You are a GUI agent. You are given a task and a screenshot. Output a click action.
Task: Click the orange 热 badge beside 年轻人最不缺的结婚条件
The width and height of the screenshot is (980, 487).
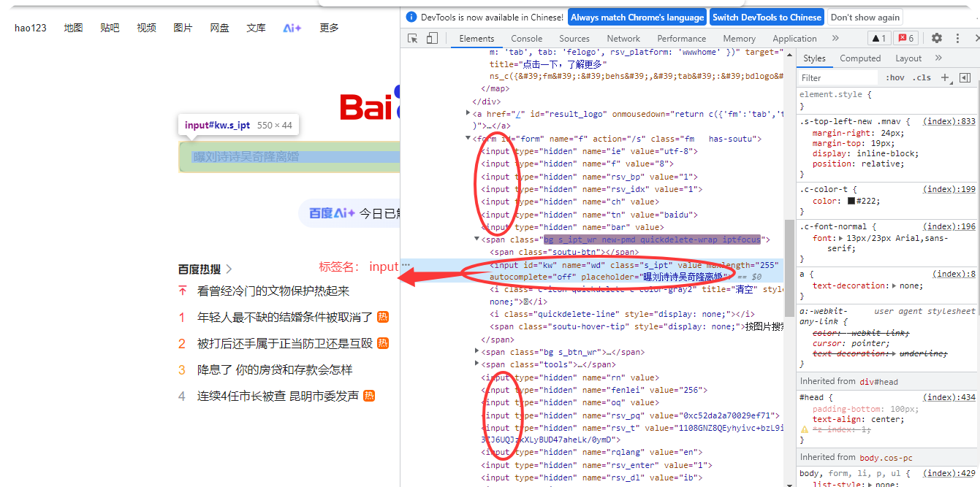point(383,317)
